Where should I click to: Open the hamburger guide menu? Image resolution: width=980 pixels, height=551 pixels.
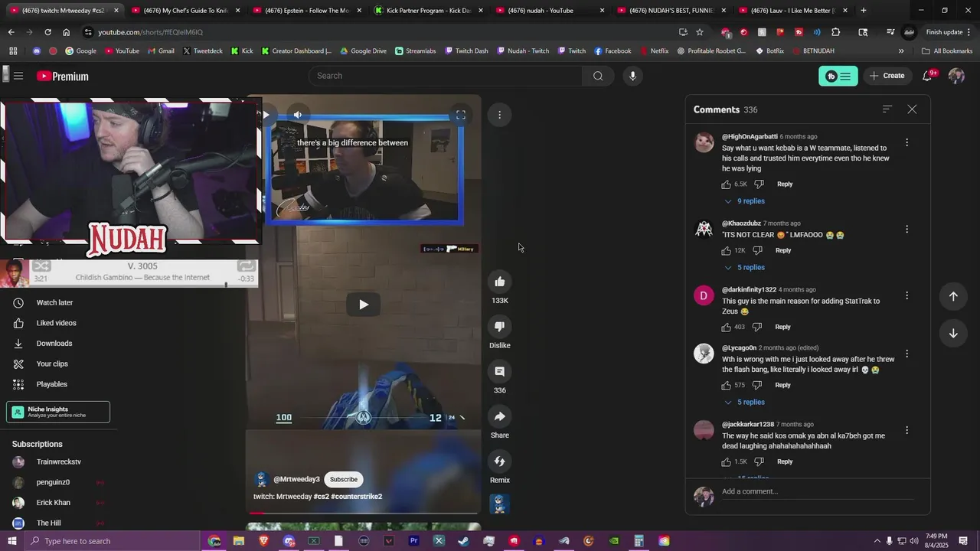18,76
